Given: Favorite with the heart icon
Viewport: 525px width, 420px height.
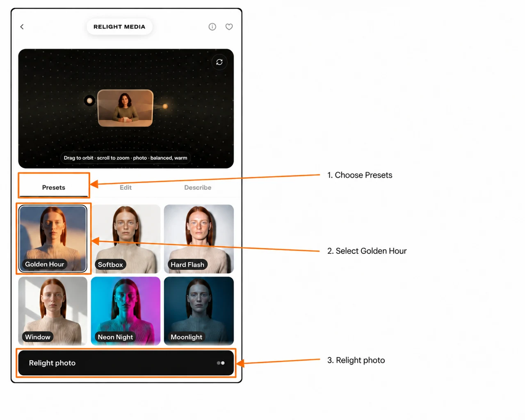Looking at the screenshot, I should tap(229, 27).
